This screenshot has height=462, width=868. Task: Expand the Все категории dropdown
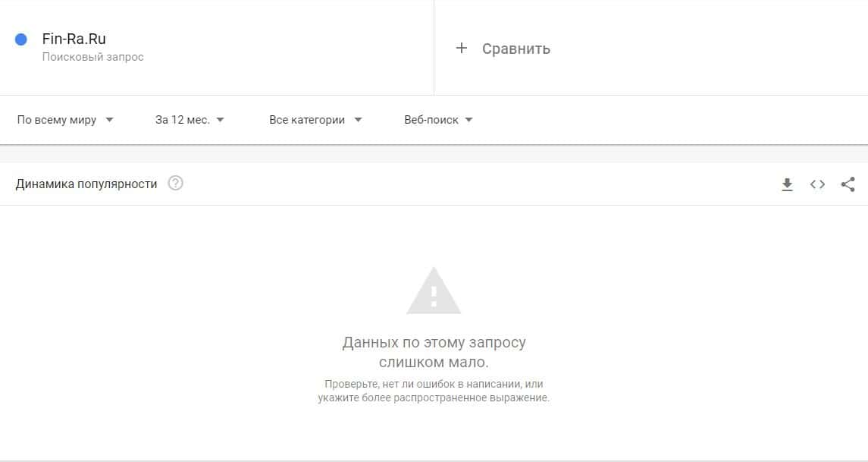click(315, 120)
